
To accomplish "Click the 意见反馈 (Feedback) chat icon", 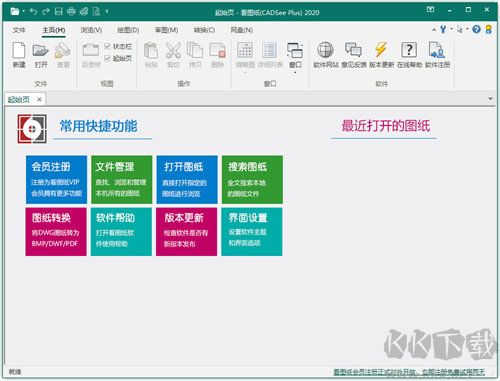I will (x=353, y=50).
